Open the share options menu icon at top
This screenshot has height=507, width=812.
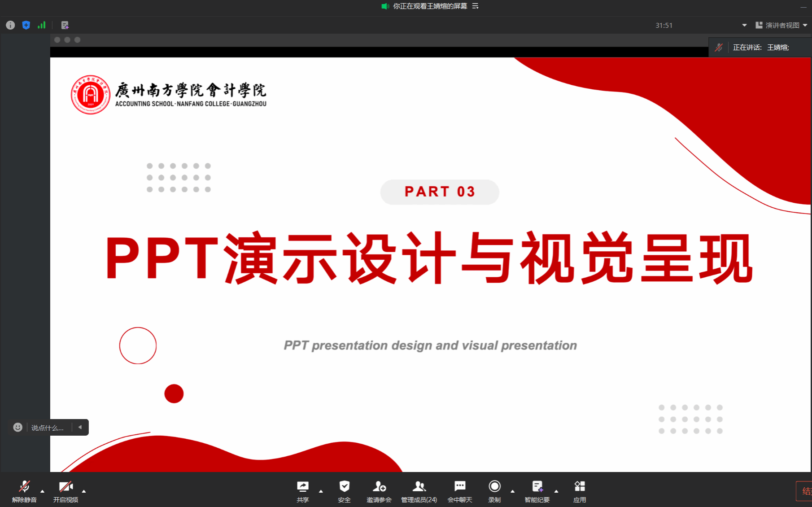[475, 6]
